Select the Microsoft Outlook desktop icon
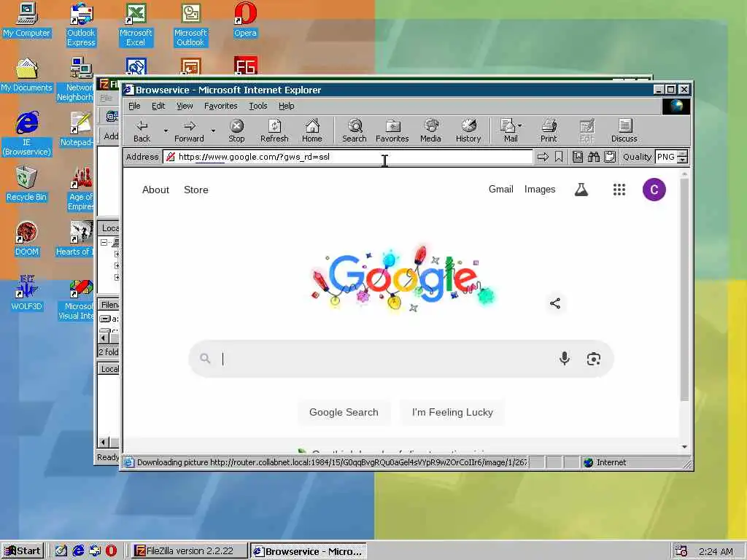 point(190,25)
